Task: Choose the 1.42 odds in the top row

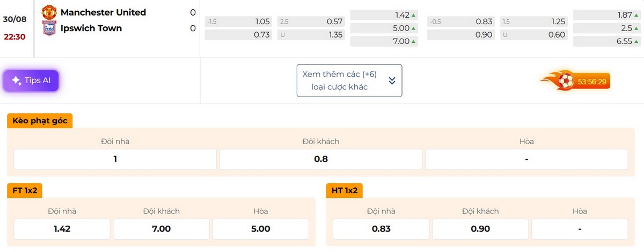Action: click(384, 15)
